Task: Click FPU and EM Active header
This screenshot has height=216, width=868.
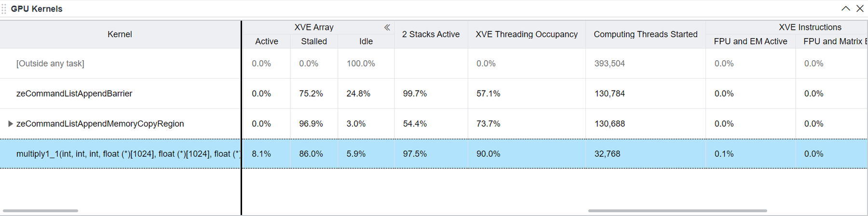Action: tap(750, 41)
